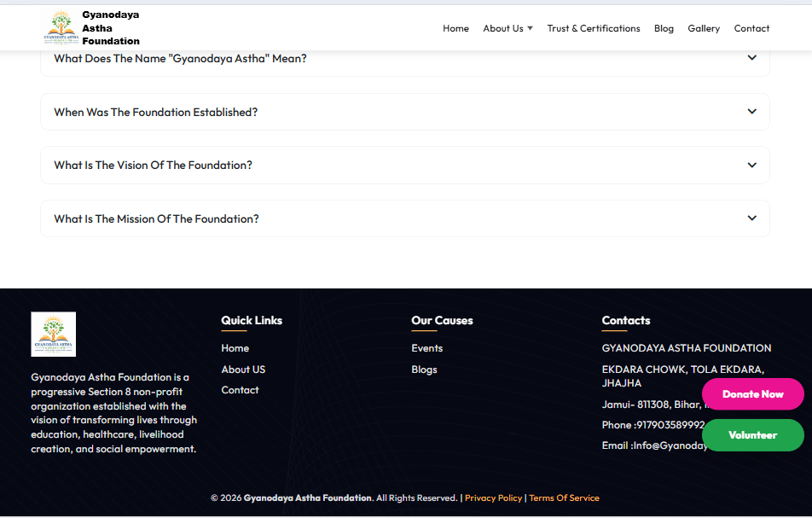Expand 'What Is The Mission Of The Foundation?'

[405, 218]
